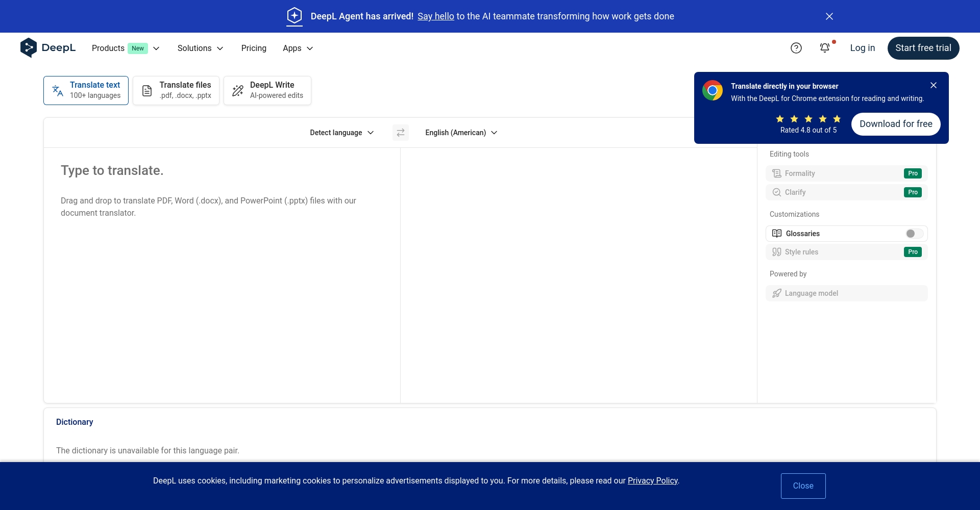Open the Solutions menu
This screenshot has height=510, width=980.
click(x=200, y=48)
